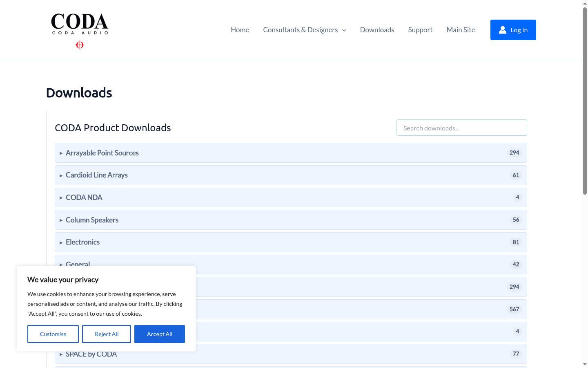Click the 81 count badge on Electronics

click(516, 242)
